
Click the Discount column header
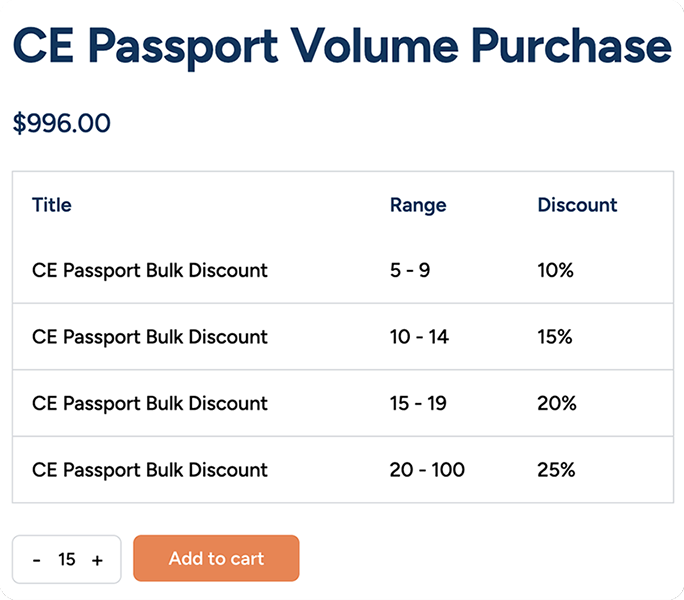point(577,205)
